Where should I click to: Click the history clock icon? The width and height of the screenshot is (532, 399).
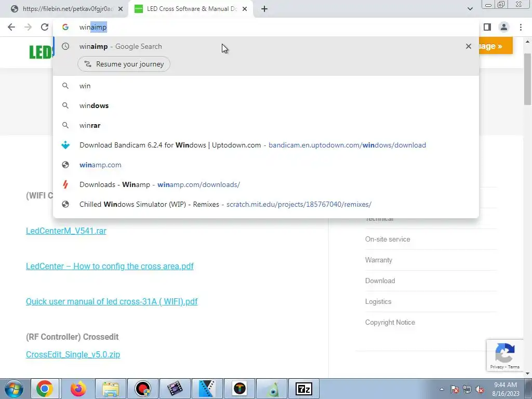click(x=65, y=46)
